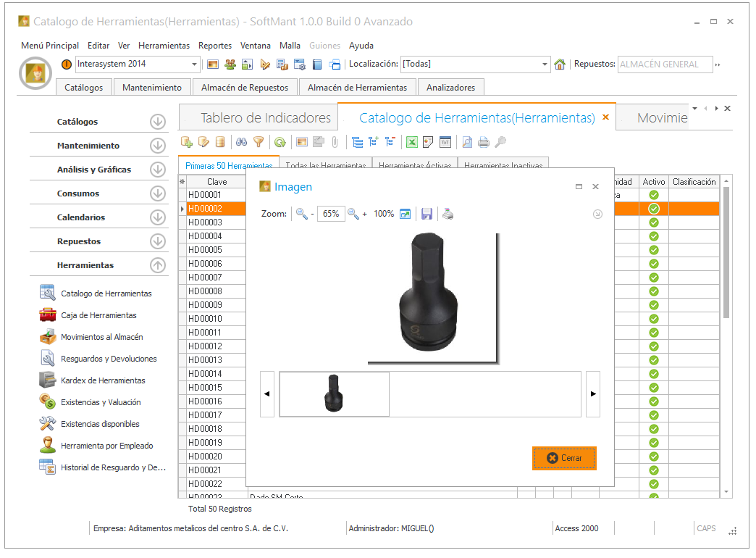The image size is (756, 558).
Task: Select the tool image thumbnail in strip
Action: 334,394
